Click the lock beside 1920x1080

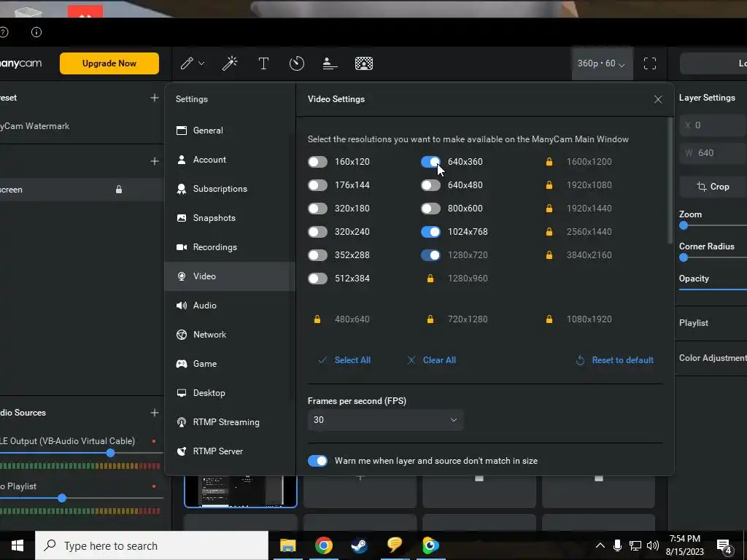click(549, 184)
